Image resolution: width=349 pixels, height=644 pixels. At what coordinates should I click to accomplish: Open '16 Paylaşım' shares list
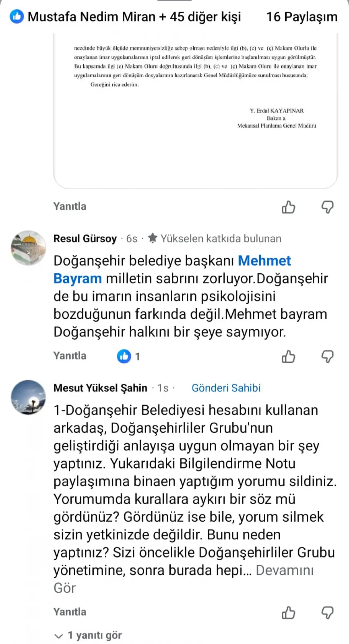tap(302, 17)
